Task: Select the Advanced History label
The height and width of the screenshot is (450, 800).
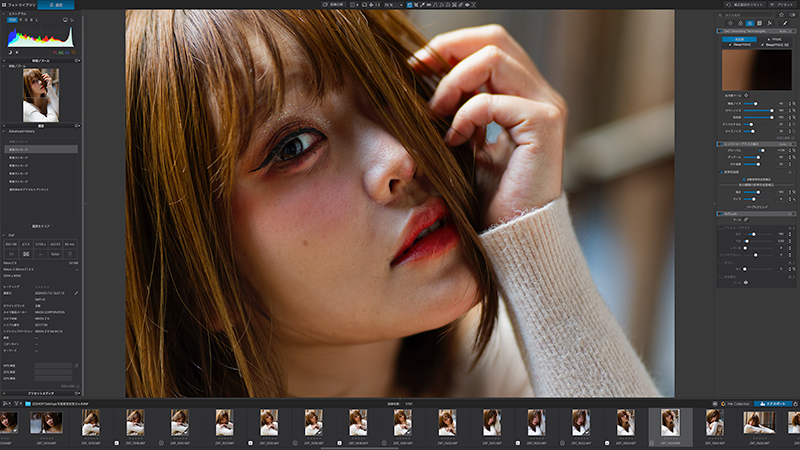Action: [22, 131]
